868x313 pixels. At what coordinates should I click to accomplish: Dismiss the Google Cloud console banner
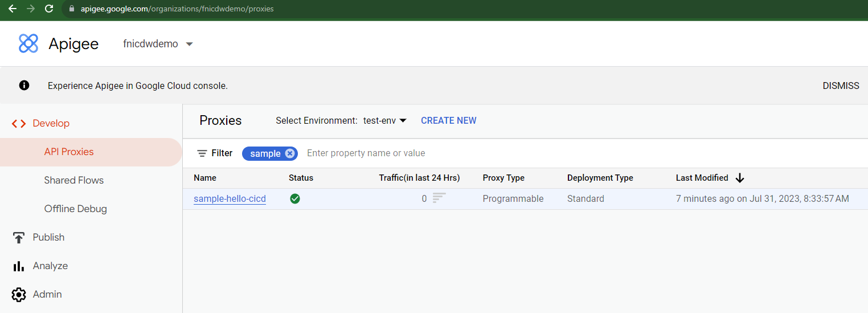841,86
